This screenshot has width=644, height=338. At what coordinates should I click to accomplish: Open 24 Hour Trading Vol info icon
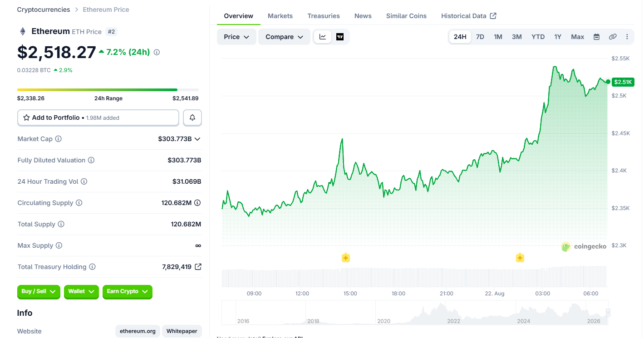coord(84,181)
